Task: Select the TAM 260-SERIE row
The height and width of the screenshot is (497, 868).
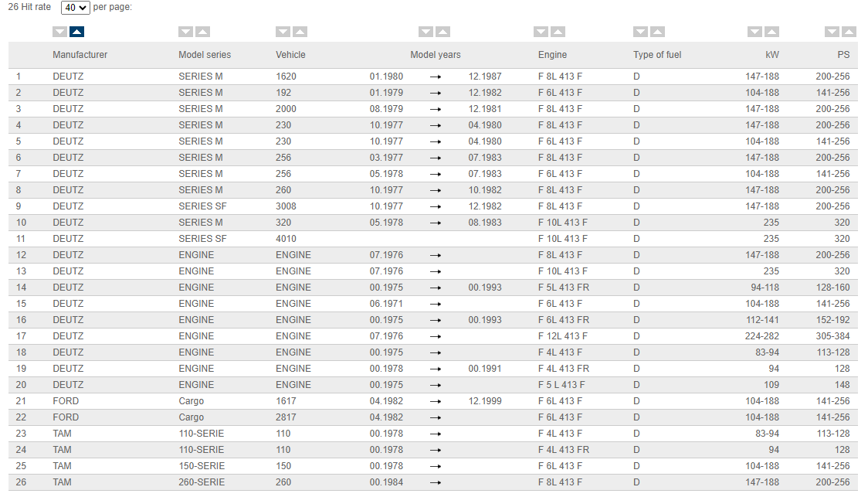Action: coord(202,482)
